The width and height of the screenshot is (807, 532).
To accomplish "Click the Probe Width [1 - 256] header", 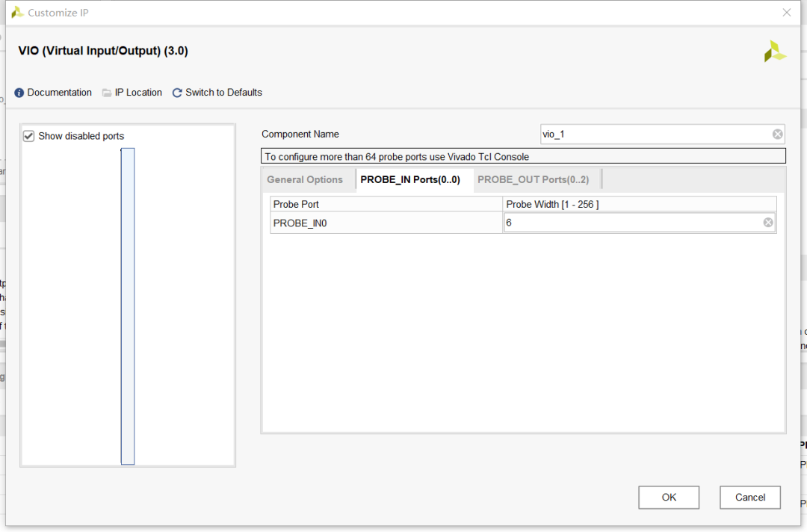I will [x=639, y=204].
